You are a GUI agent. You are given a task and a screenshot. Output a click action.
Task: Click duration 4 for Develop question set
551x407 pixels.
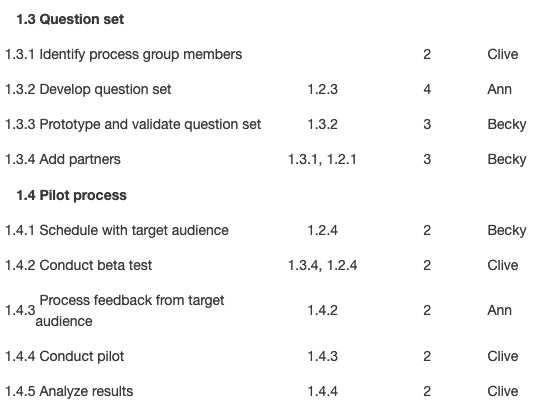tap(427, 89)
